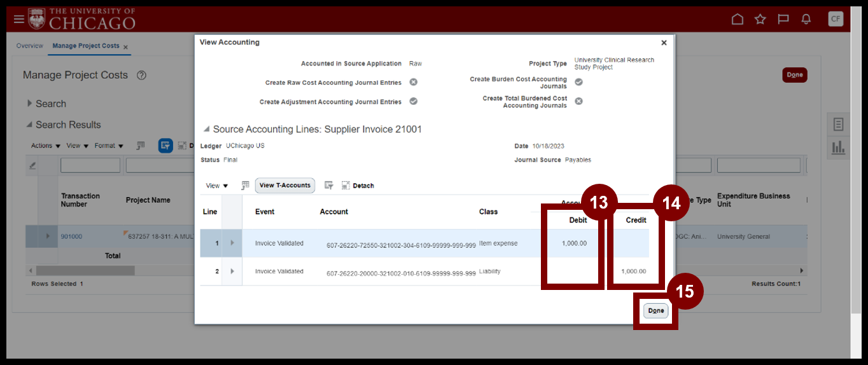Click the University of Chicago logo

coord(81,19)
